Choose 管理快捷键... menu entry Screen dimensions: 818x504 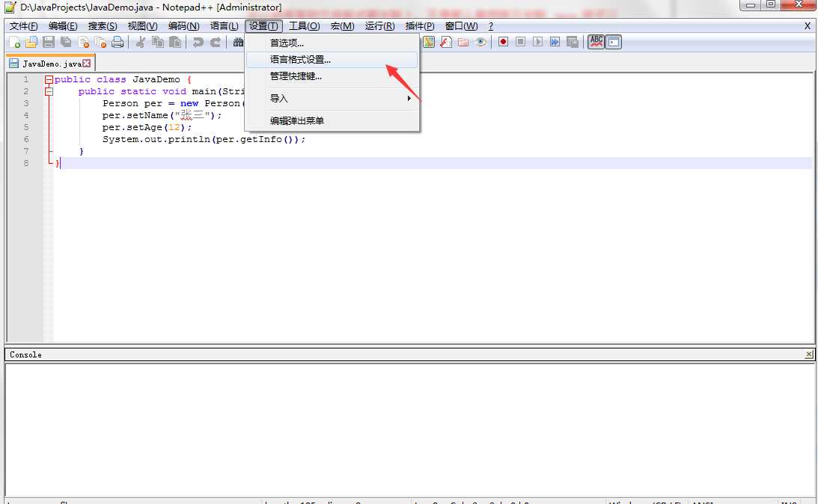click(x=332, y=76)
